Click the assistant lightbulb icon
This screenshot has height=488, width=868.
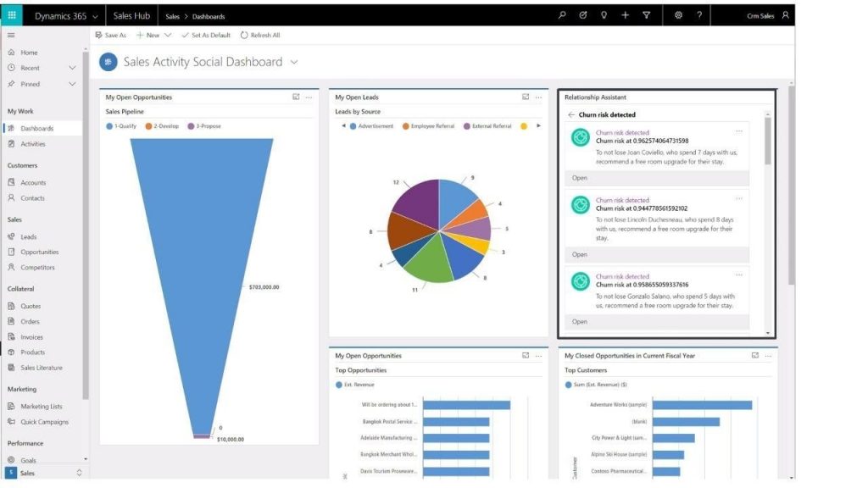(604, 15)
